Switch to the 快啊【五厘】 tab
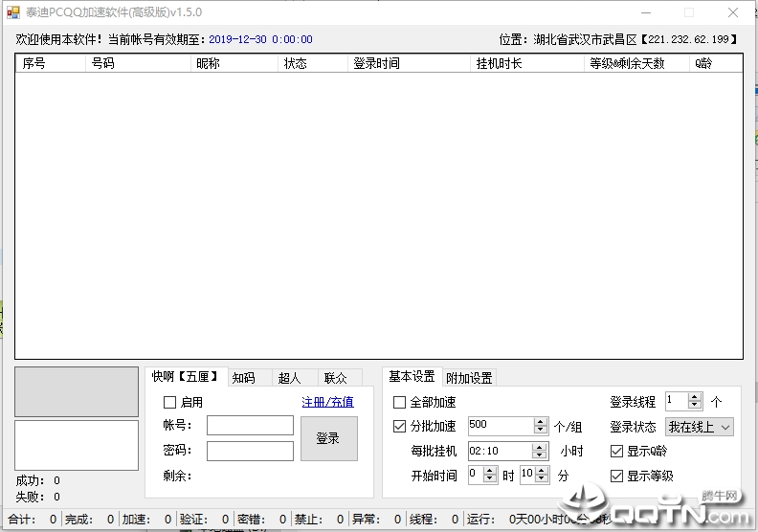Screen dimensions: 758x532 186,376
